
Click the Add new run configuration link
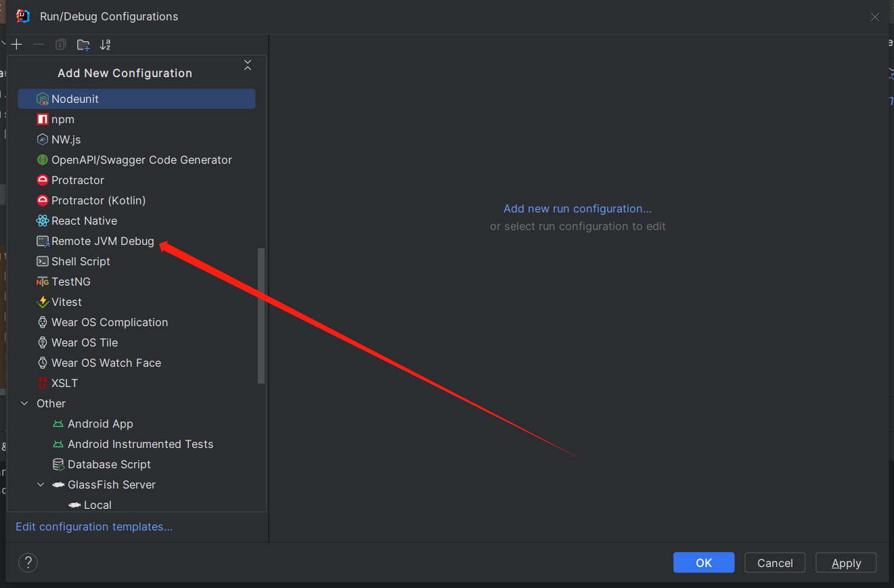point(578,208)
